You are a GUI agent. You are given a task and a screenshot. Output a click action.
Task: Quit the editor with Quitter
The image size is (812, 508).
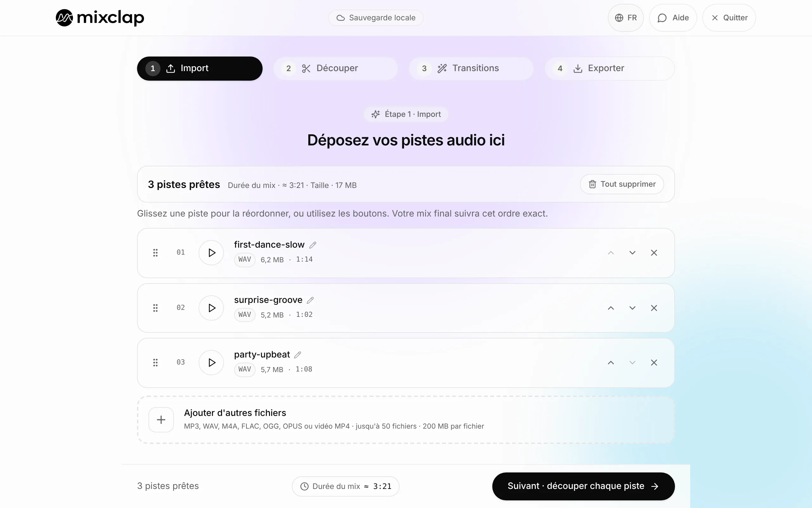coord(729,18)
